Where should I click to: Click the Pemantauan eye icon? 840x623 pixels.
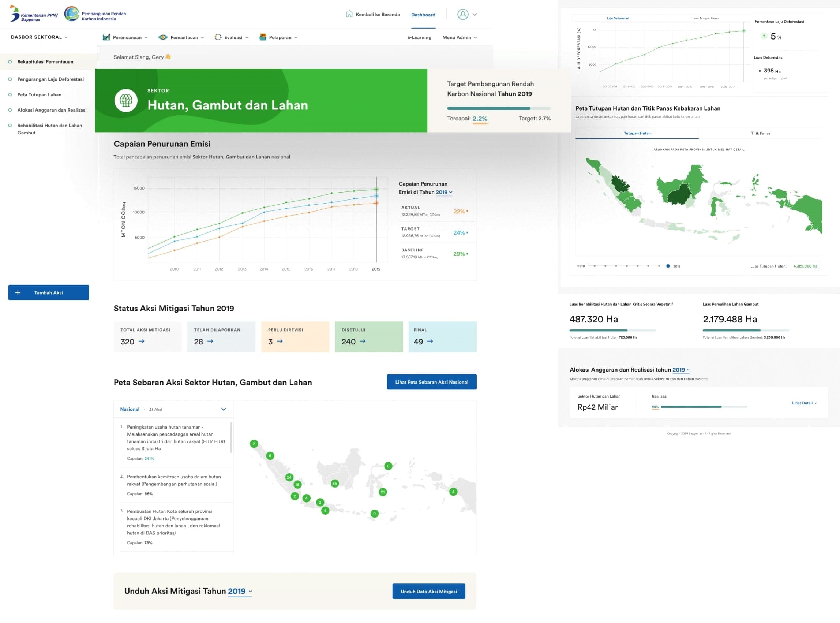click(163, 37)
